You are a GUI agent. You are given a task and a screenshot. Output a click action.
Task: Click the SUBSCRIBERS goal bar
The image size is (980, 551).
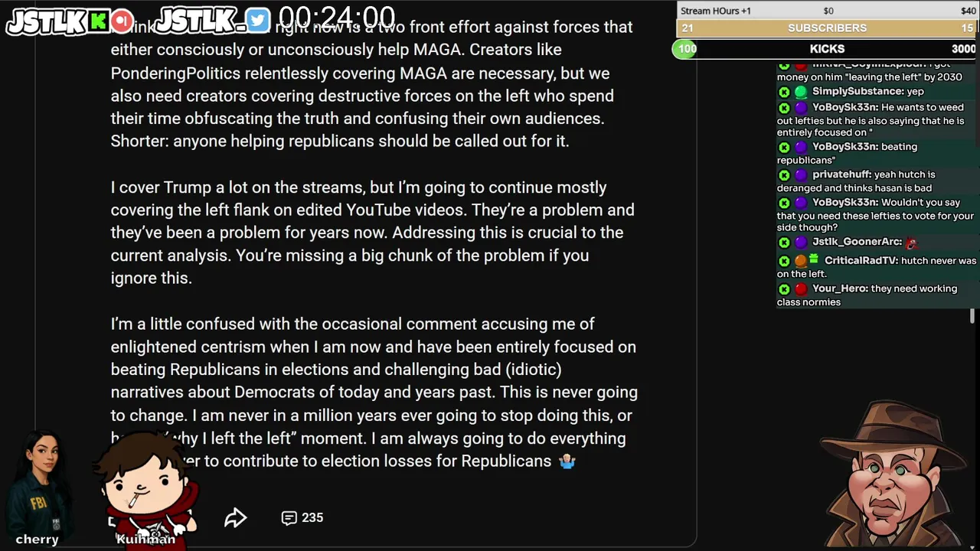point(827,28)
